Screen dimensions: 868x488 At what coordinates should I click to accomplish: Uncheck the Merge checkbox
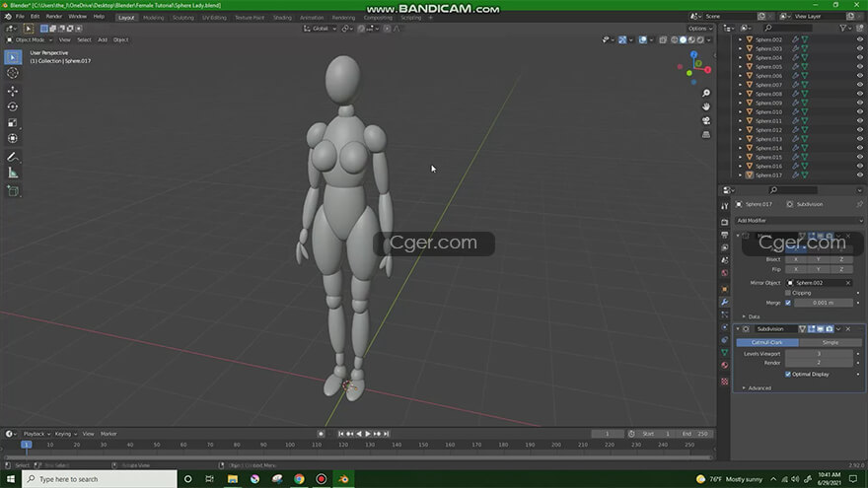[788, 303]
